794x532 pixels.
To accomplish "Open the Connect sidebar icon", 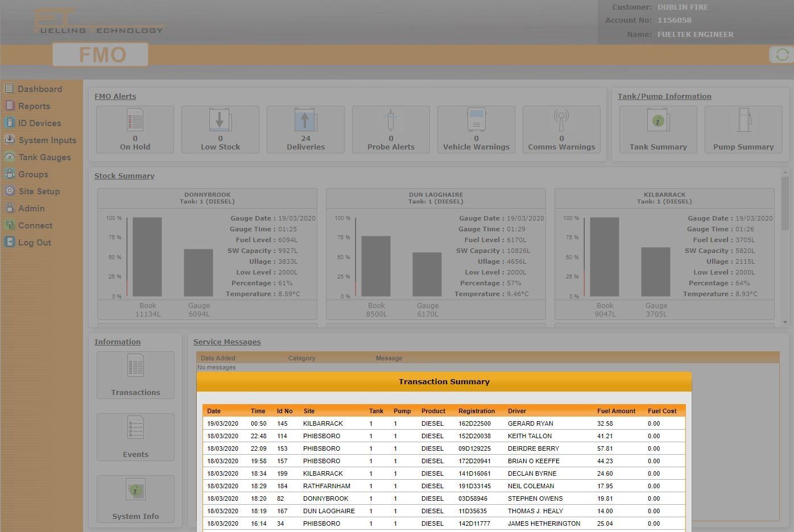I will [9, 225].
